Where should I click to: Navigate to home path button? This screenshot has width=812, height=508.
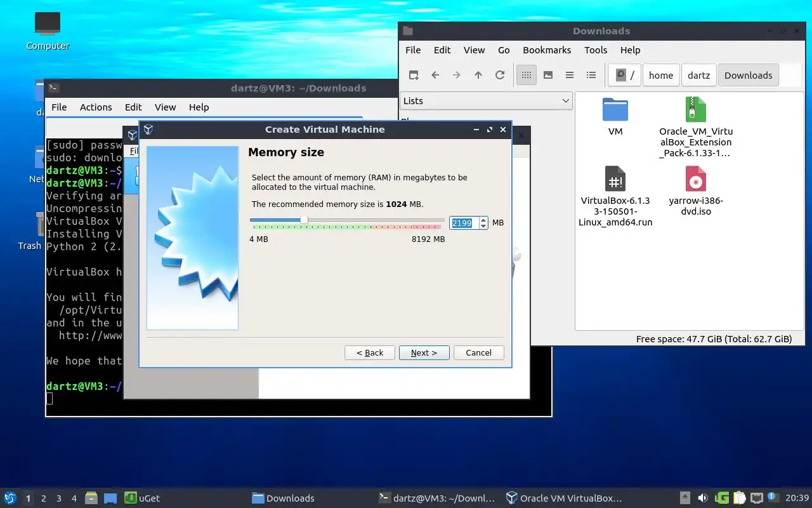coord(660,75)
